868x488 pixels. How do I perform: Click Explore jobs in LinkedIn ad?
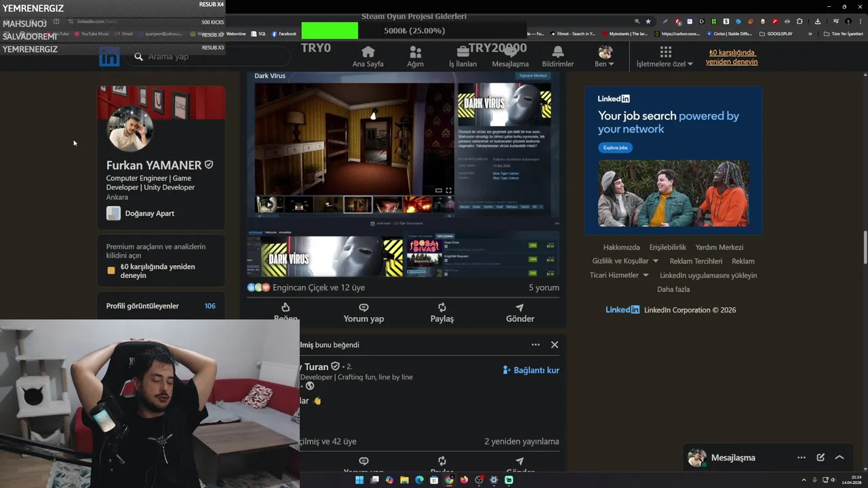coord(615,147)
